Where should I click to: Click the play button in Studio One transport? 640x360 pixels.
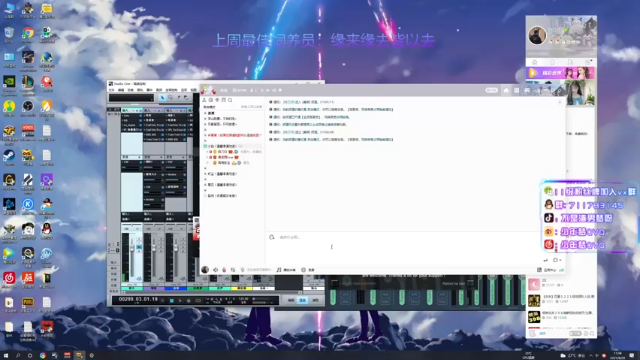coord(180,301)
